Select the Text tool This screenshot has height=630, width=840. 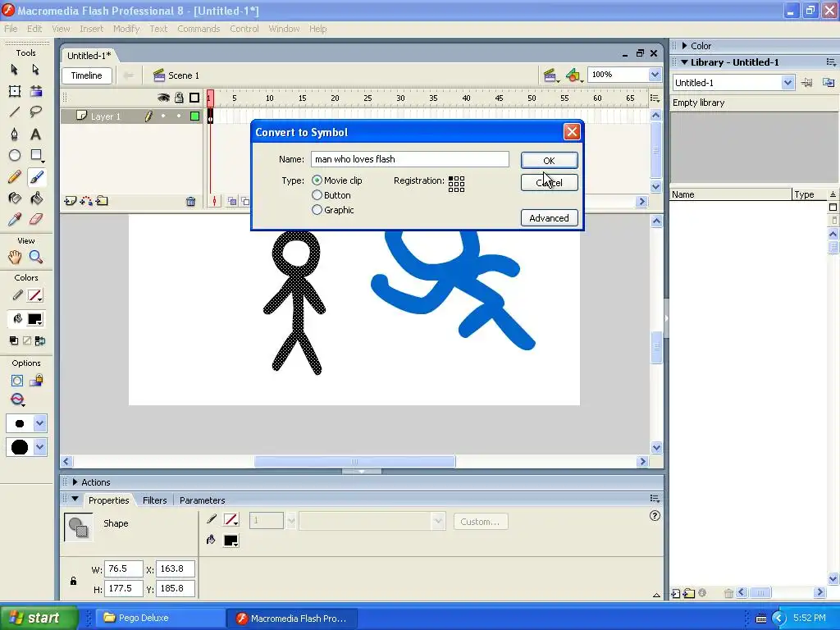pyautogui.click(x=36, y=134)
